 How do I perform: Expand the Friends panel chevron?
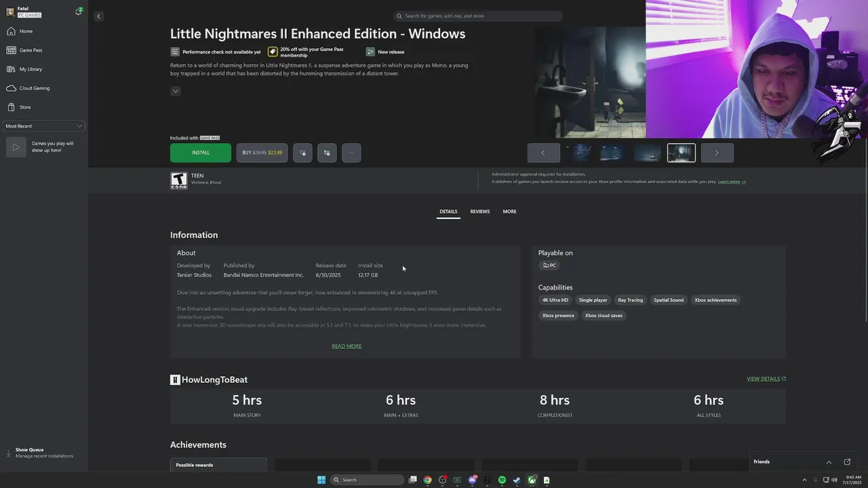pos(829,462)
